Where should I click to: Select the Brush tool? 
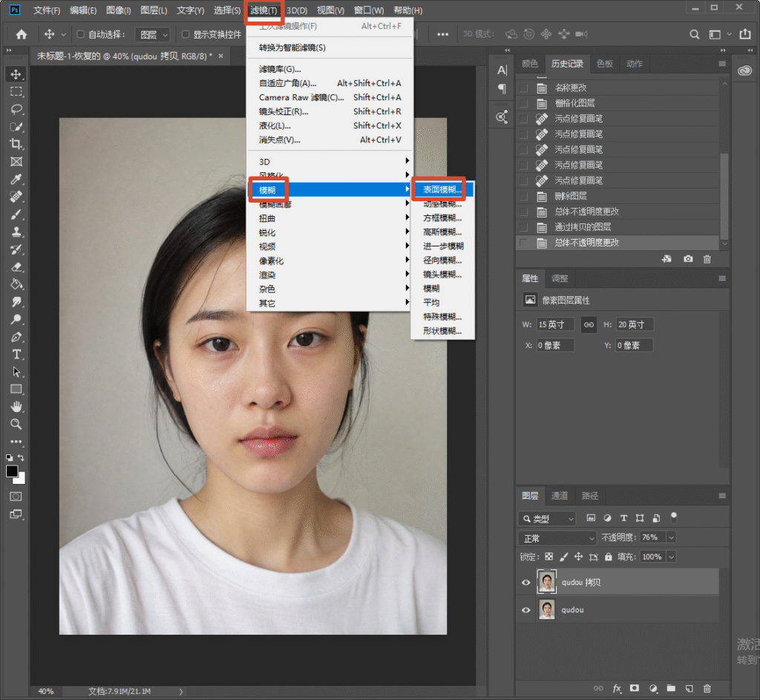[x=16, y=215]
